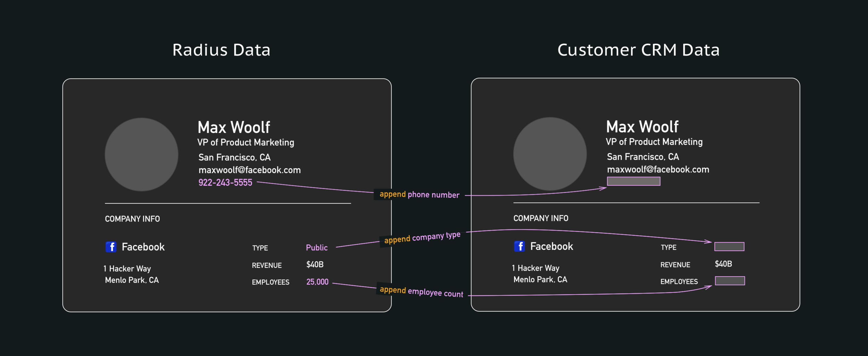Click 'append employee count' label

tap(421, 292)
